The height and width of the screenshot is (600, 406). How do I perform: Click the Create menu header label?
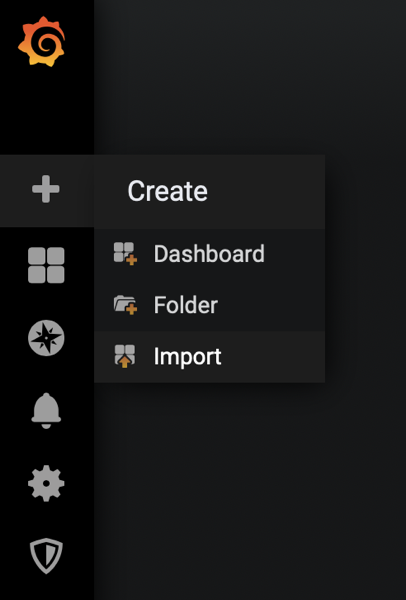[168, 191]
